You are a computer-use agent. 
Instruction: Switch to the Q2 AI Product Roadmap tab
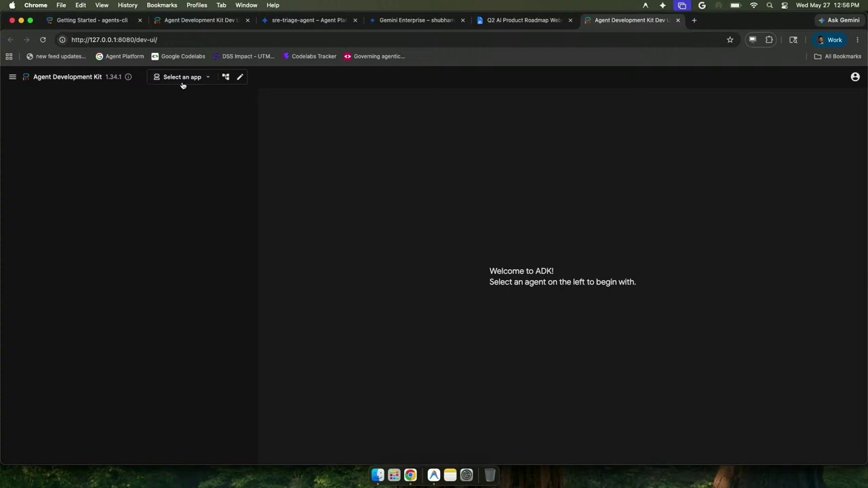tap(524, 20)
